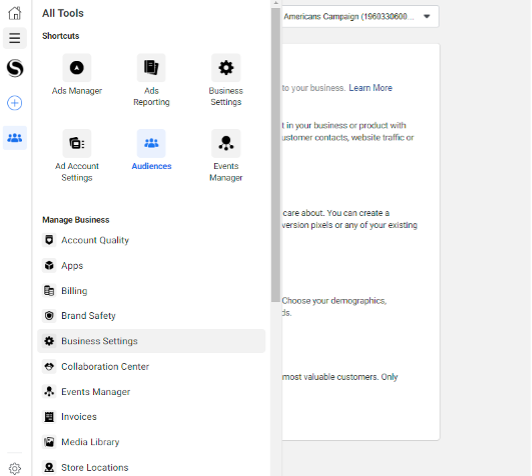Screen dimensions: 532x476
Task: Toggle the hamburger All Tools menu
Action: [x=15, y=38]
